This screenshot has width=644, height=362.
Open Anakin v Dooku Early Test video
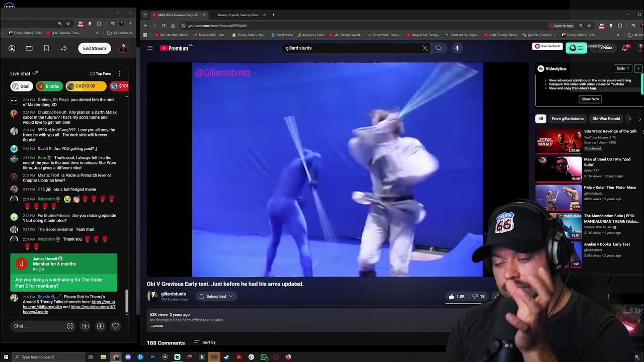[x=607, y=244]
